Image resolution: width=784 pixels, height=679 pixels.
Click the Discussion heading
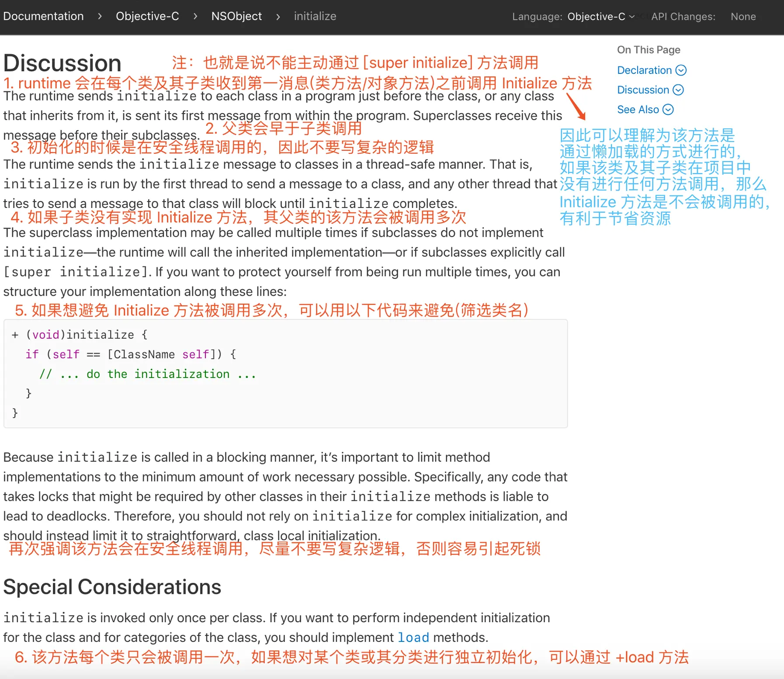(x=62, y=63)
